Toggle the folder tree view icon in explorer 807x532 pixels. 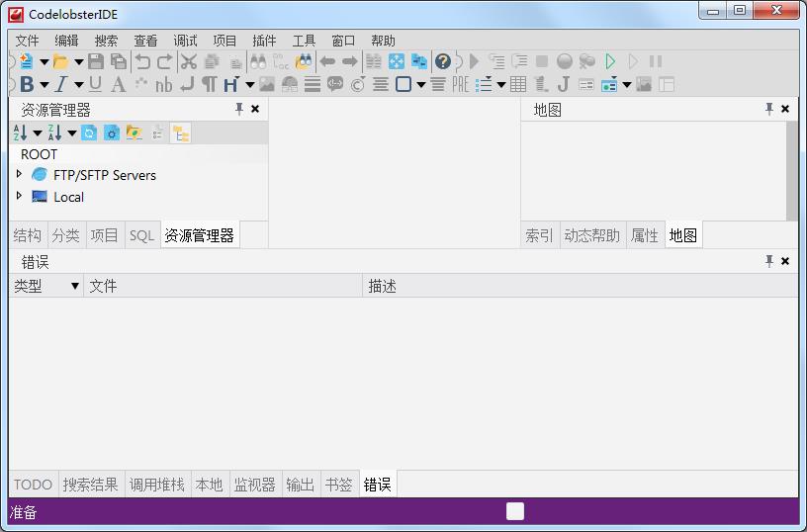(181, 133)
